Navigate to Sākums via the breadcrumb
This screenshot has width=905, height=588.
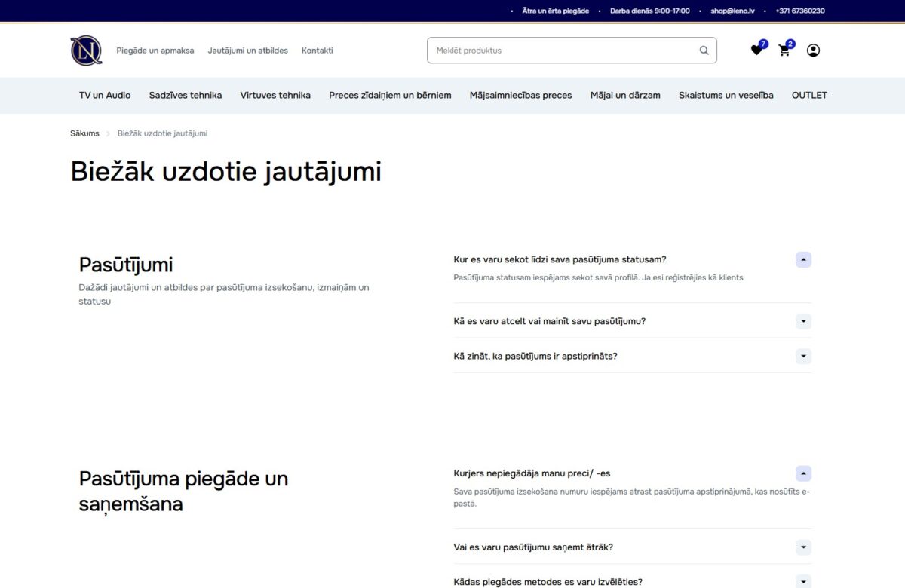[x=84, y=133]
